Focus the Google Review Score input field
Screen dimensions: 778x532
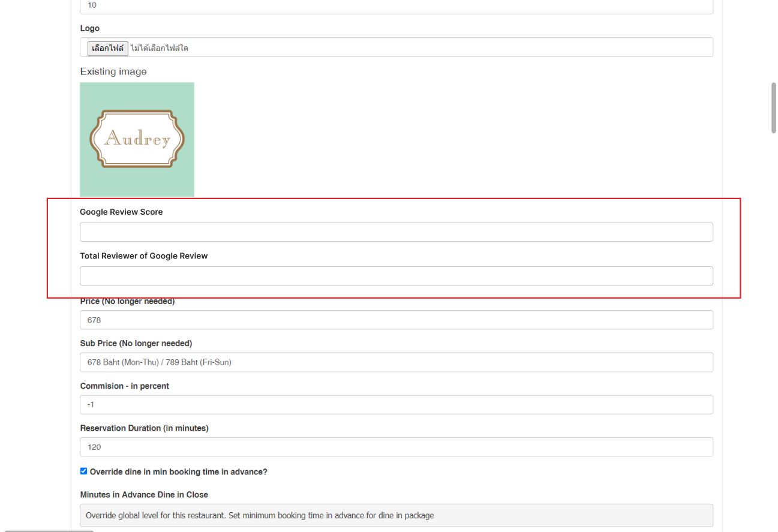click(396, 232)
